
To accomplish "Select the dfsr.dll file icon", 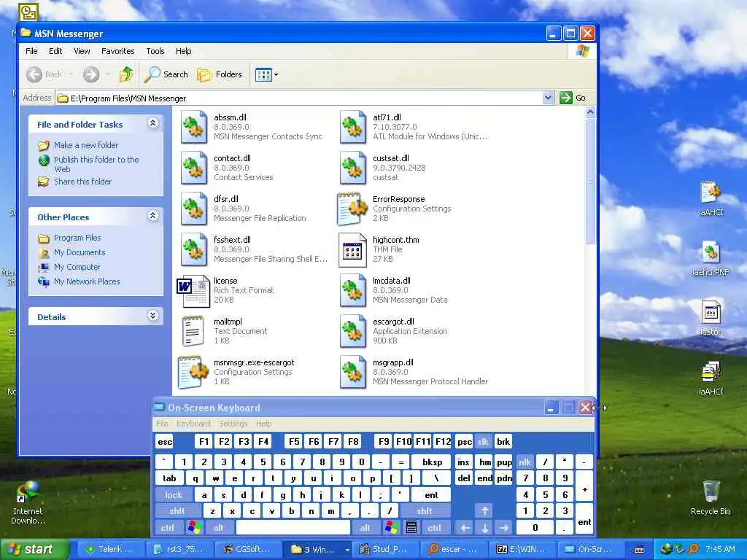I will coord(194,209).
